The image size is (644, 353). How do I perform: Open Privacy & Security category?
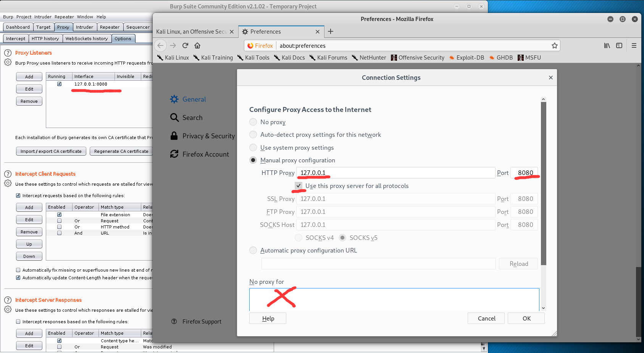pyautogui.click(x=202, y=136)
